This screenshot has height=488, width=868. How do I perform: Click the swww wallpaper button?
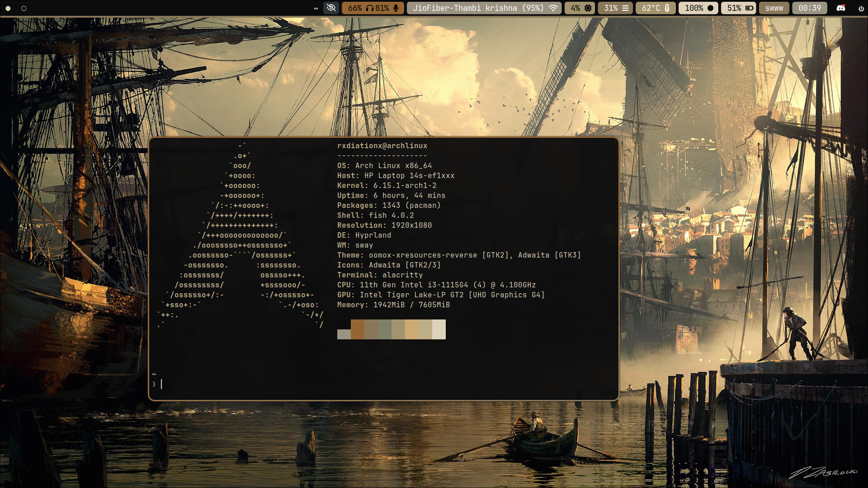(x=774, y=8)
